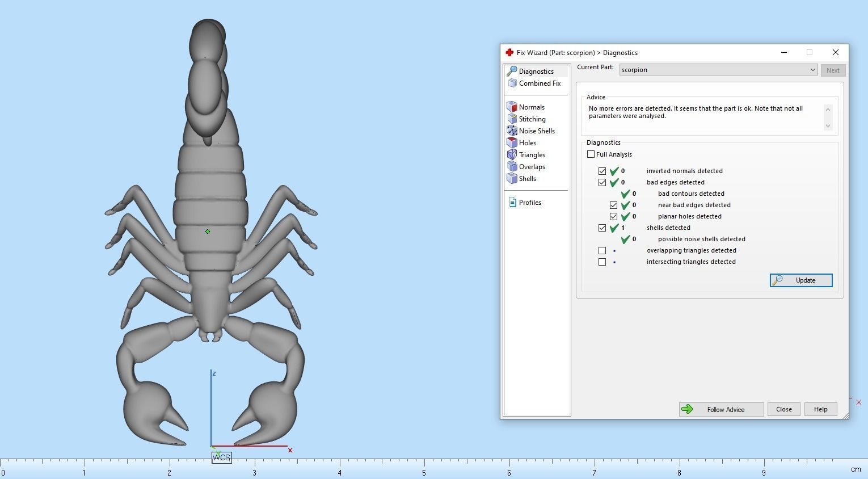
Task: Click the Next part button
Action: pos(833,70)
